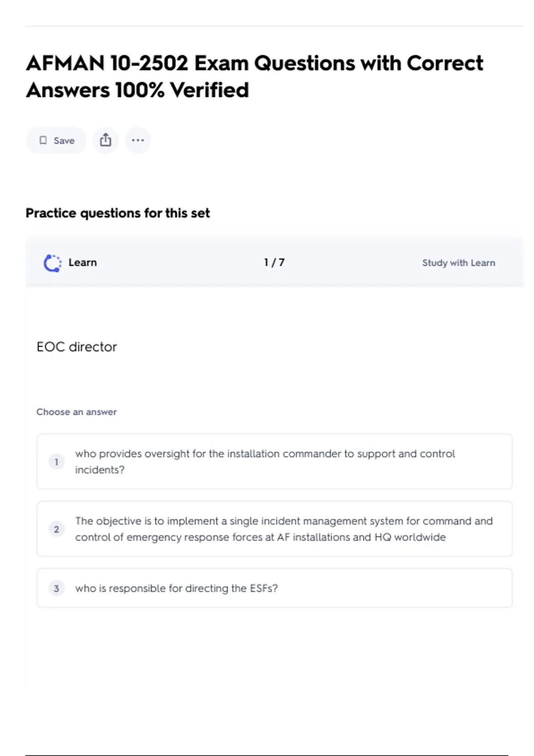Image resolution: width=534 pixels, height=756 pixels.
Task: Choose answer about directing the ESFs
Action: [177, 588]
